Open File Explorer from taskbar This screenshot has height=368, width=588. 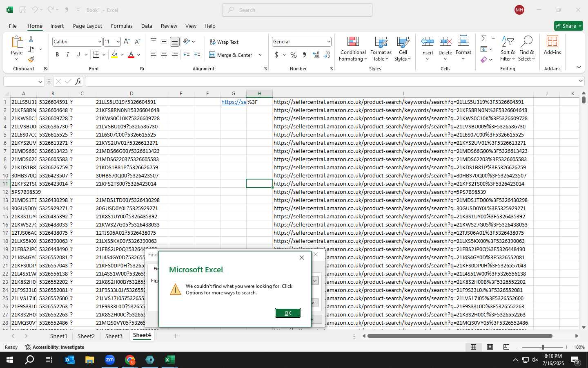[90, 360]
